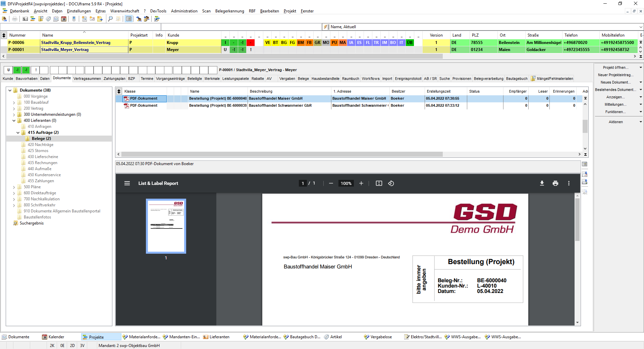Click the shortcut bars toolbar icon
644x349 pixels.
[x=157, y=19]
